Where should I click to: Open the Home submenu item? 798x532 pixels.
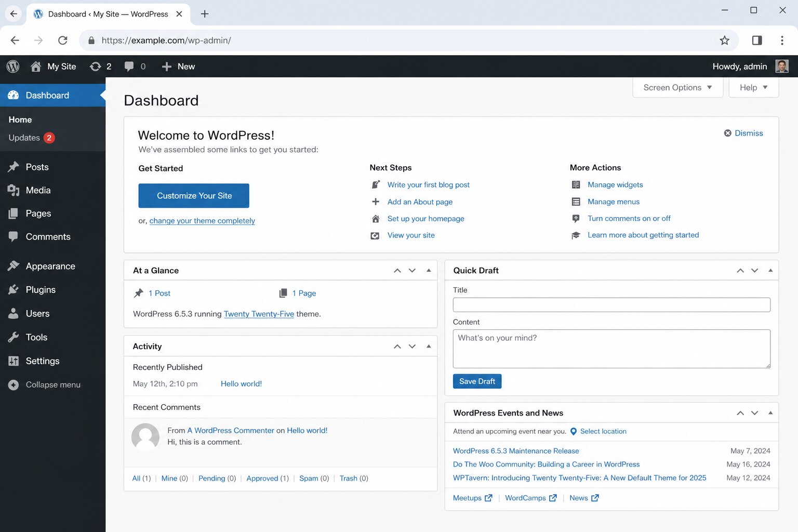click(20, 119)
